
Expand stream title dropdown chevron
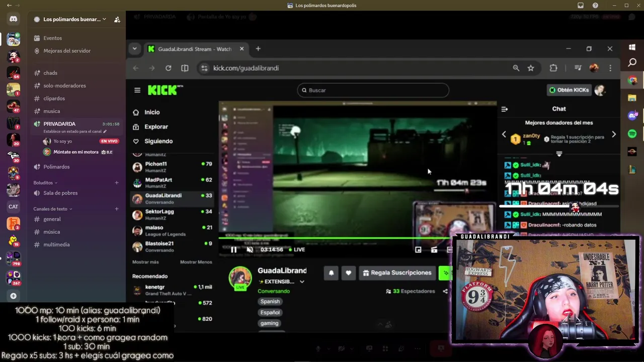tap(302, 282)
